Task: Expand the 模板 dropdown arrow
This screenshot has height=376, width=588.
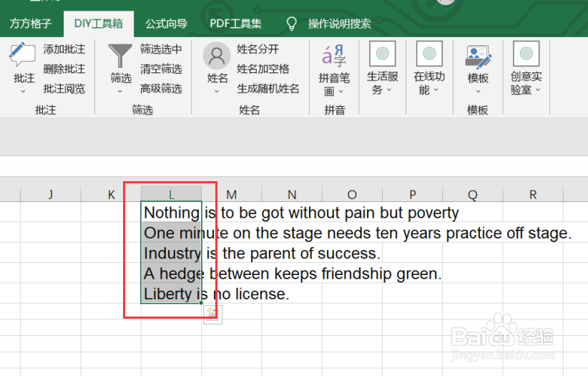Action: [x=478, y=91]
